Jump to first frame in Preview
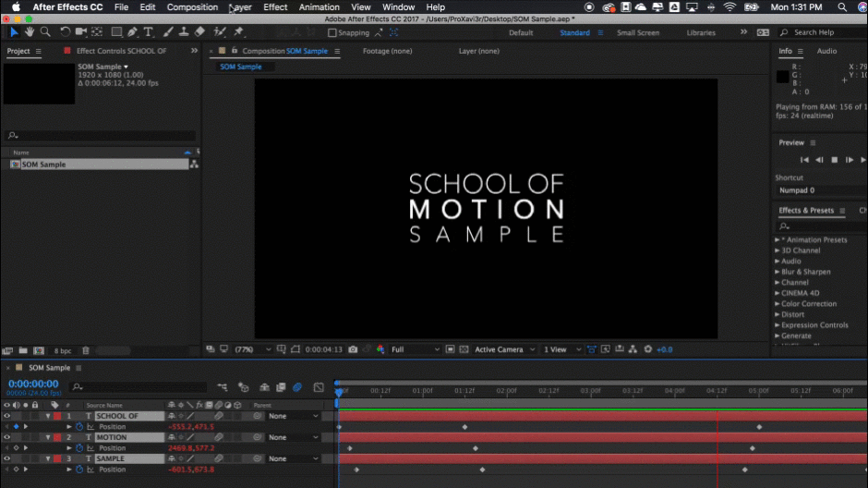Viewport: 868px width, 488px height. (x=804, y=160)
